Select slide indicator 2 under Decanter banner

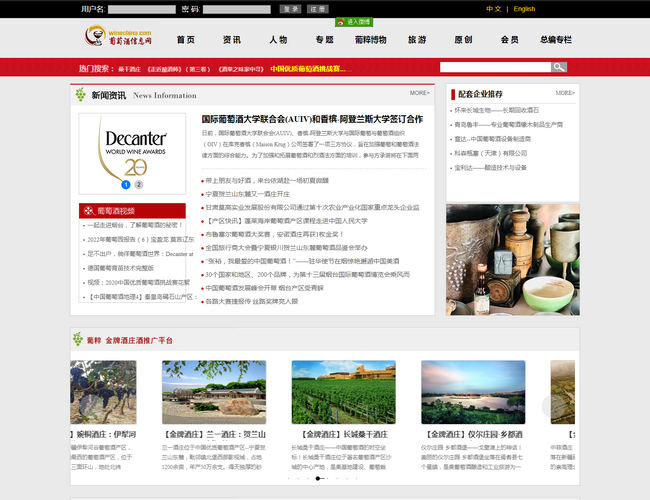click(x=139, y=184)
